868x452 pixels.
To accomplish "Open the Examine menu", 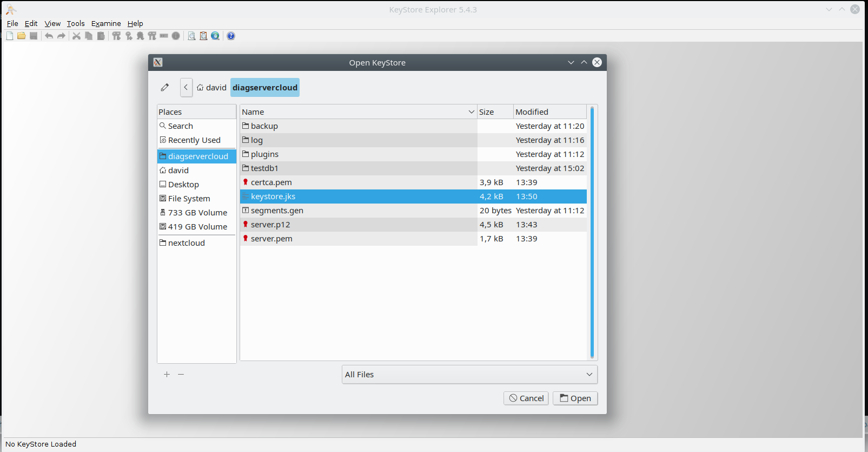I will pos(106,23).
